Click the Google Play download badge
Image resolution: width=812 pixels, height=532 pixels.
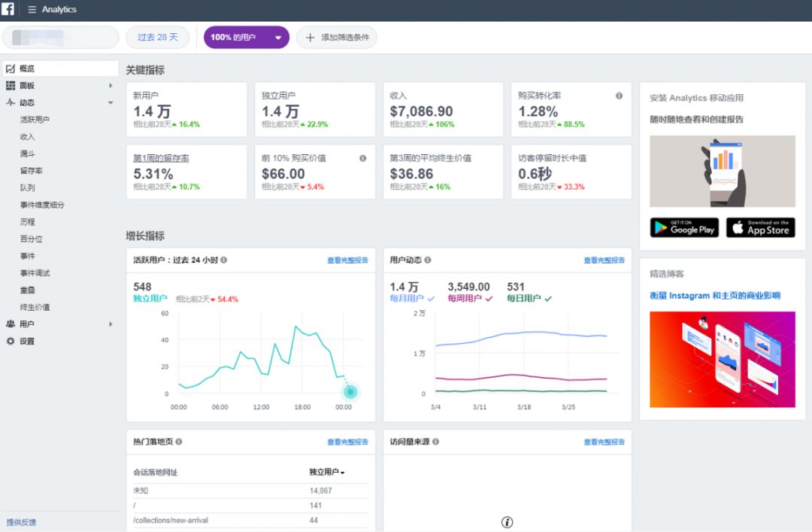tap(684, 228)
